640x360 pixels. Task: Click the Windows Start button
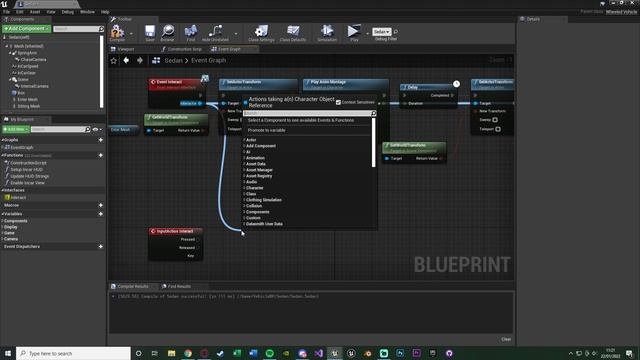[8, 353]
